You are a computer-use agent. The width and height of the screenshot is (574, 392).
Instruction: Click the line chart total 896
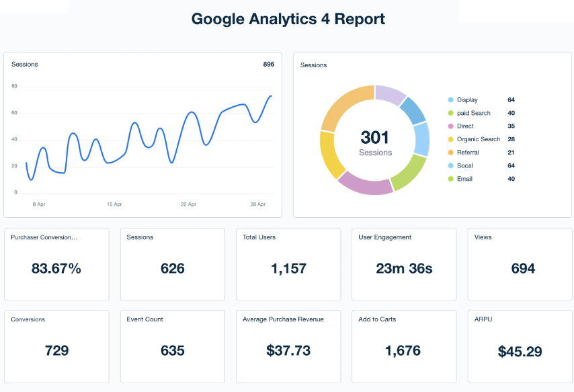(268, 65)
